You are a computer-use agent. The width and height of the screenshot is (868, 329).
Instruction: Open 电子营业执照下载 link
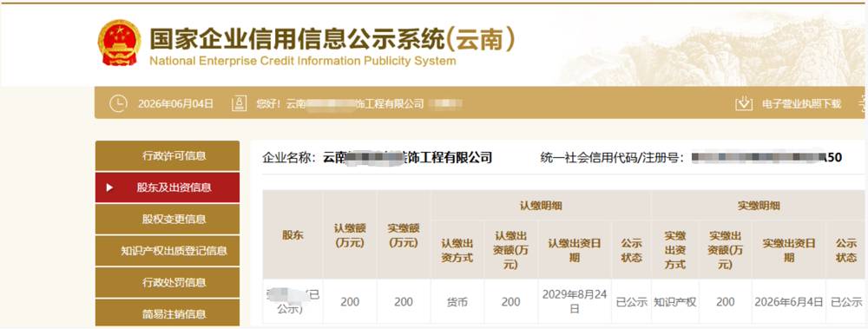point(801,103)
